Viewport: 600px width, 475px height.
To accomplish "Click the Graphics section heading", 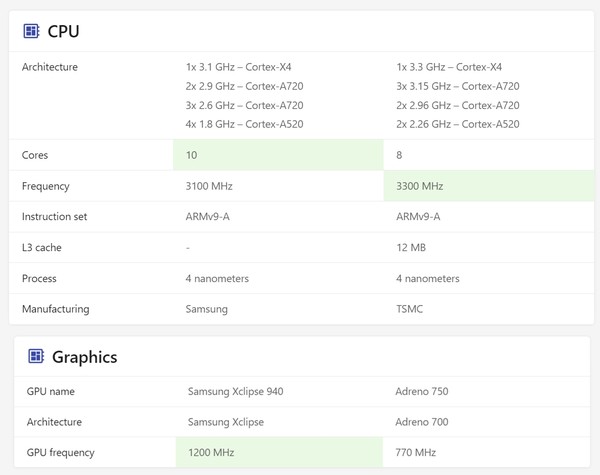I will (84, 357).
